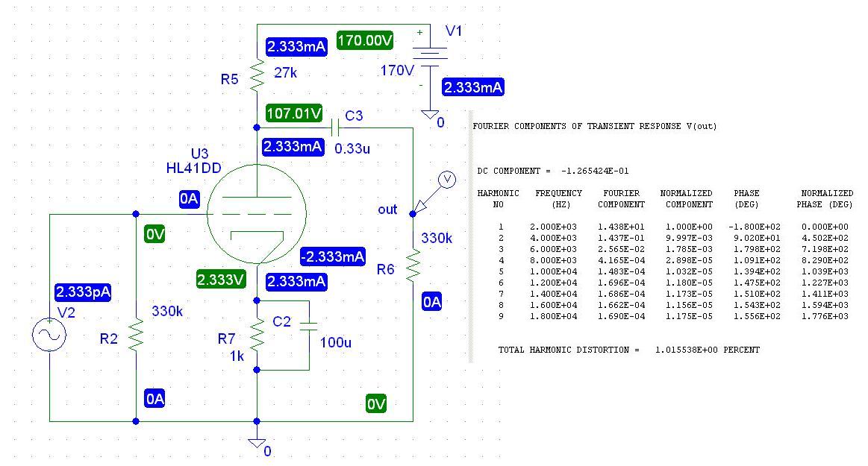The height and width of the screenshot is (466, 868).
Task: Click the 100u capacitor value
Action: [x=335, y=342]
